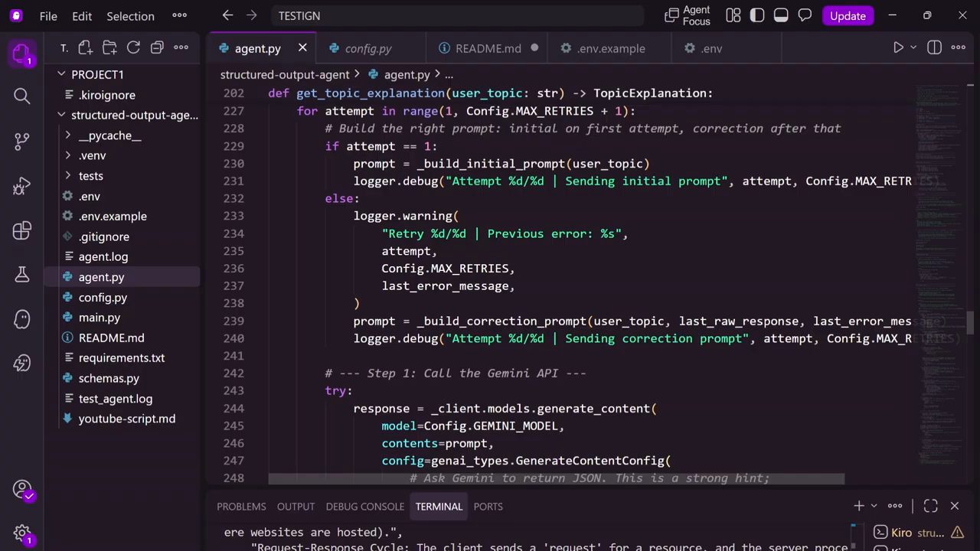The width and height of the screenshot is (980, 551).
Task: Maximize the terminal panel
Action: point(930,506)
